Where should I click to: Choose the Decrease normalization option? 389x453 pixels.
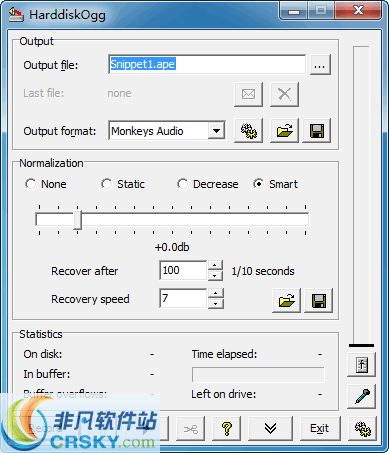point(182,184)
